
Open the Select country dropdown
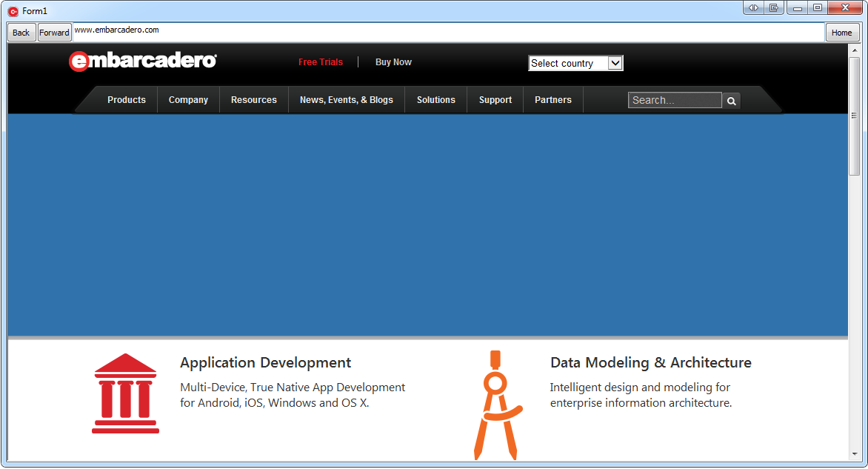coord(575,63)
